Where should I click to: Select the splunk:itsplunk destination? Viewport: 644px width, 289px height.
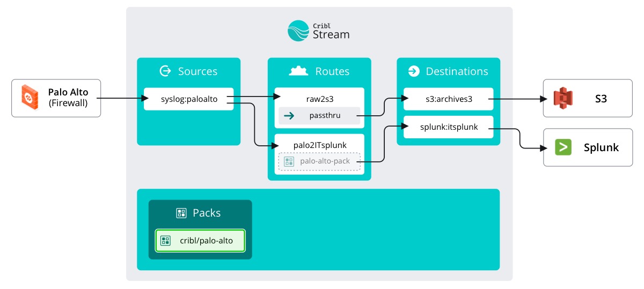(448, 127)
